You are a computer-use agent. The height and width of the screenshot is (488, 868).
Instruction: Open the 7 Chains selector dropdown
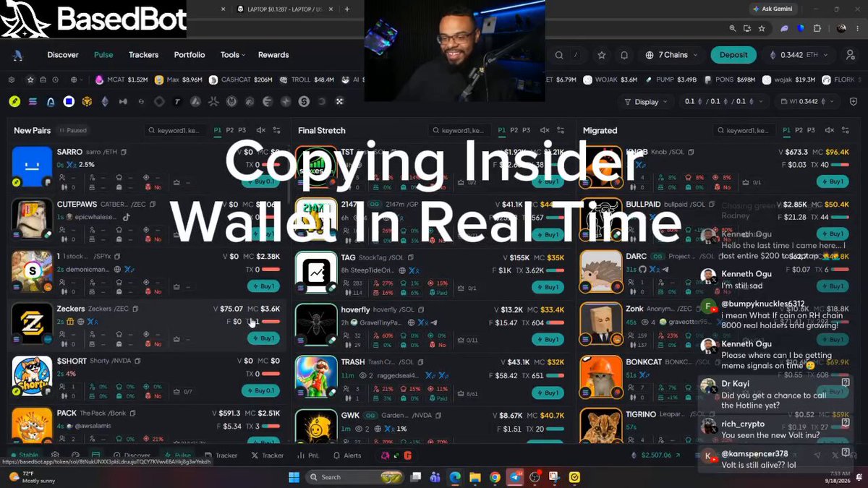(x=671, y=55)
